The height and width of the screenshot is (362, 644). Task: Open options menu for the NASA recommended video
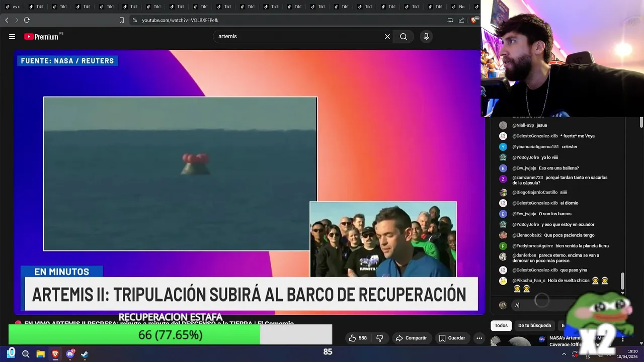pos(622,339)
